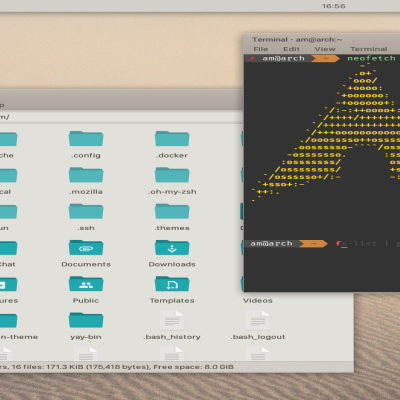400x400 pixels.
Task: Click the 'Documents' label text
Action: click(86, 264)
